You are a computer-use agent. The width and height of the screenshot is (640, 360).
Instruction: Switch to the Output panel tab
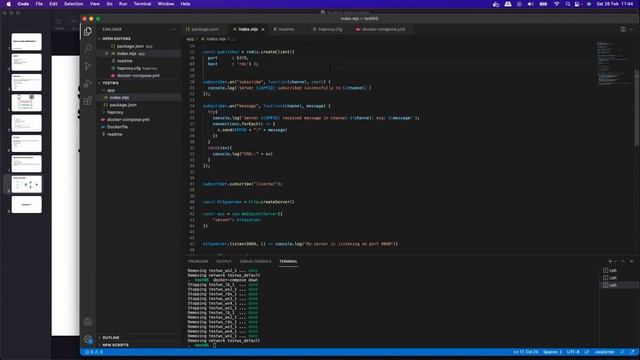(x=224, y=261)
